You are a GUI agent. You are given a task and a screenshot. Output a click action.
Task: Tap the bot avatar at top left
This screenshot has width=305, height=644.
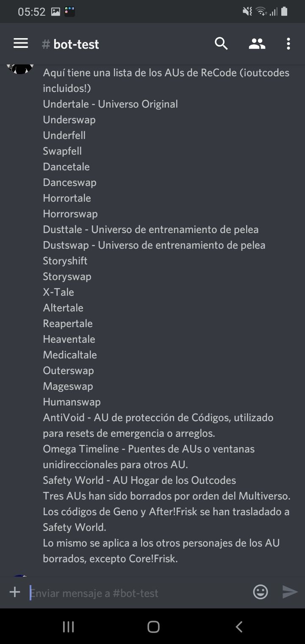20,68
